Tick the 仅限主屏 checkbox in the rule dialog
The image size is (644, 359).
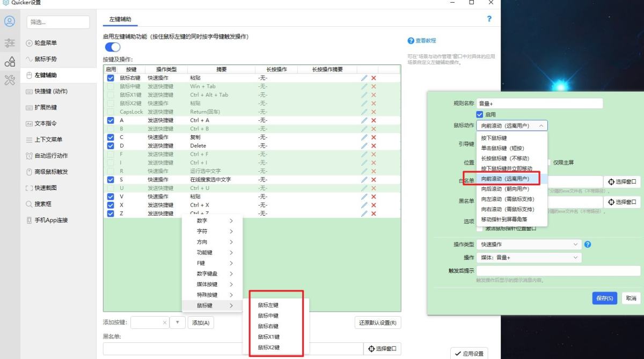click(549, 163)
